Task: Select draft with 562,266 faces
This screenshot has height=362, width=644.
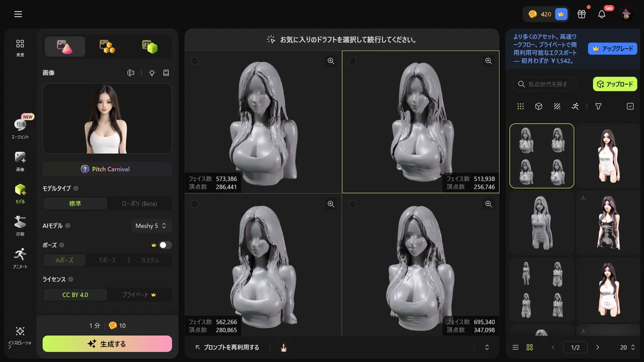Action: pyautogui.click(x=195, y=204)
